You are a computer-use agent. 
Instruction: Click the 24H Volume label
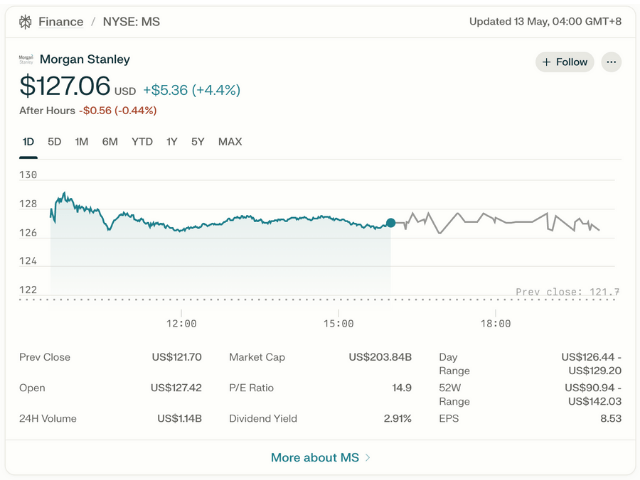coord(48,419)
